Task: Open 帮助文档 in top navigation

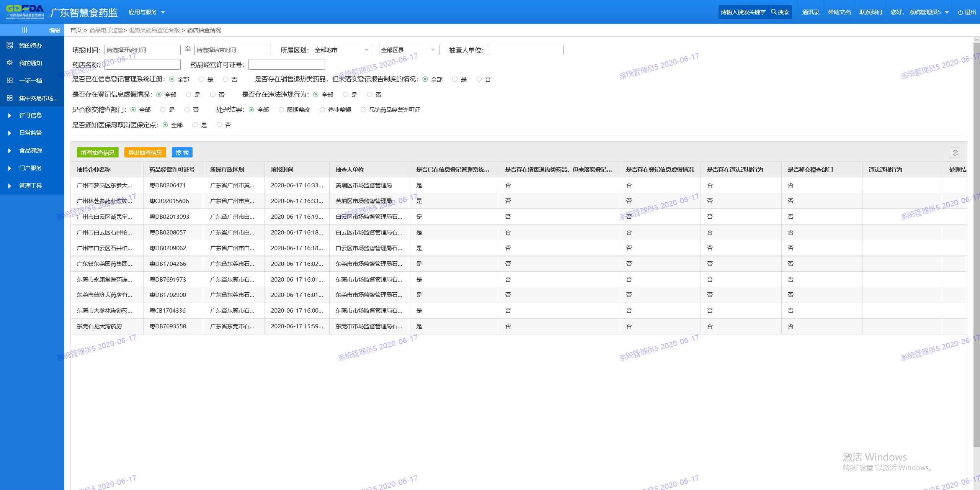Action: 839,12
